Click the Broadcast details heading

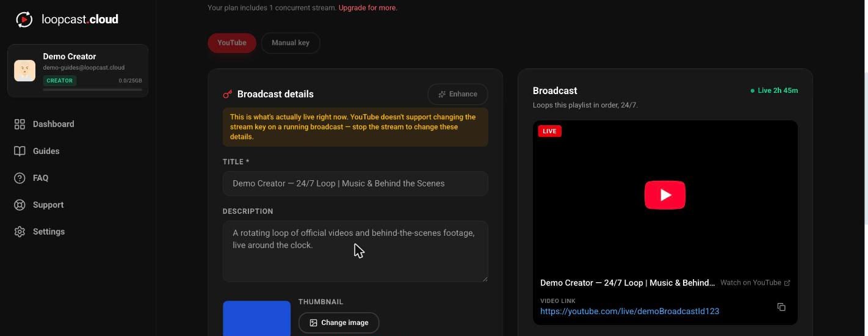pyautogui.click(x=275, y=94)
